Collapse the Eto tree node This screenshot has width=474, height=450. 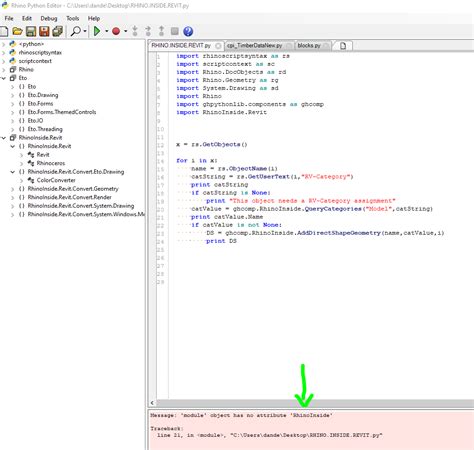coord(4,78)
